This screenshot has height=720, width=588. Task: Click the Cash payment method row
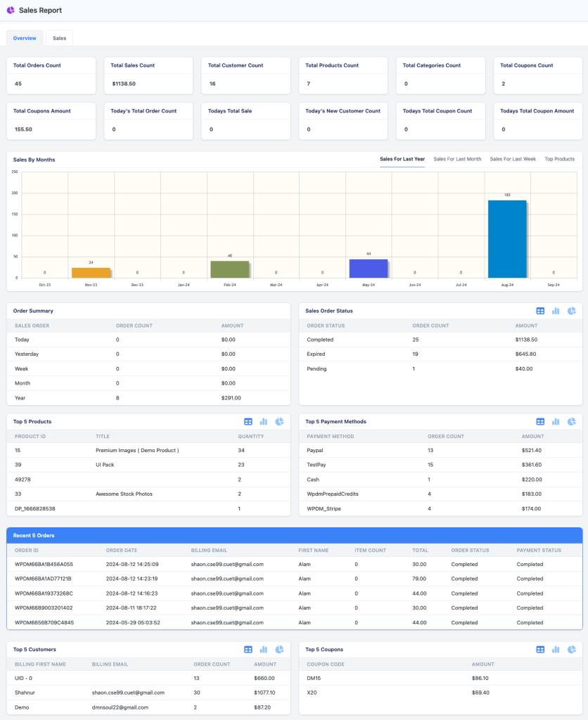click(440, 480)
